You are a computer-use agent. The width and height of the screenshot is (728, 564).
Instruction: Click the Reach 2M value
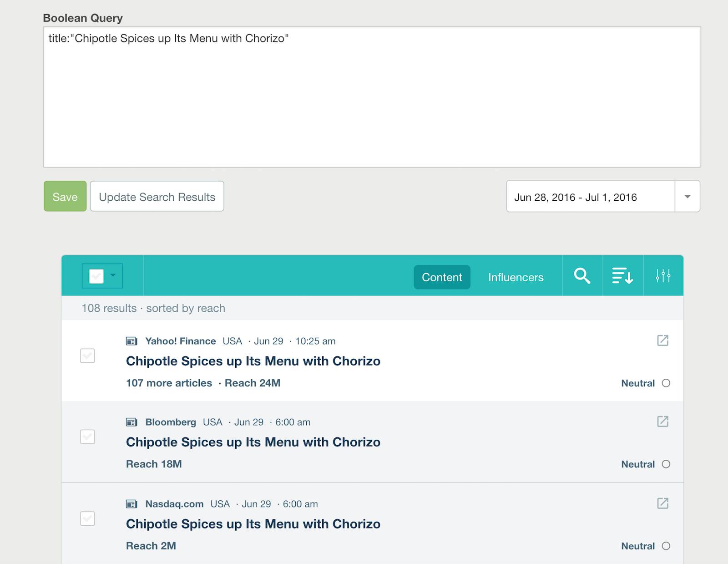click(x=151, y=546)
